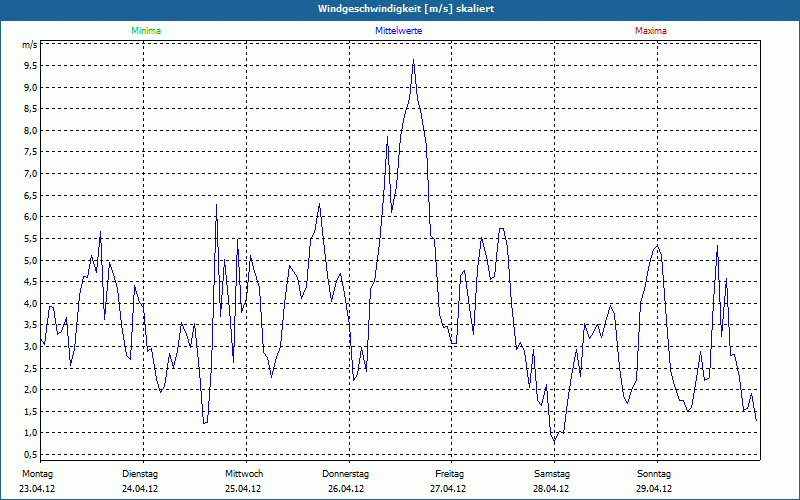Image resolution: width=800 pixels, height=500 pixels.
Task: Click the 9,0 y-axis value
Action: (x=31, y=87)
